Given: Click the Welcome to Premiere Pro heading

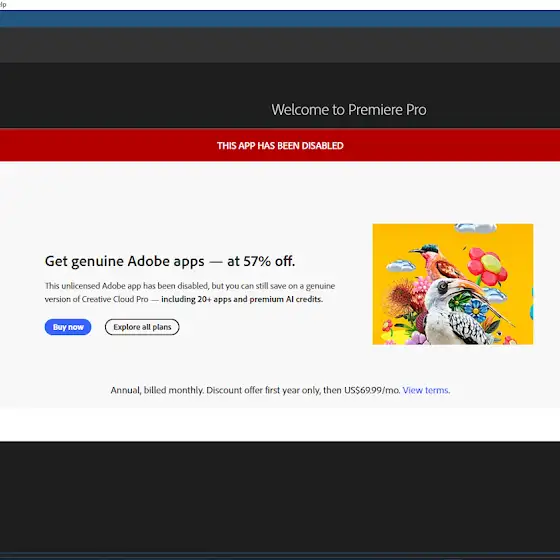Looking at the screenshot, I should [x=349, y=110].
